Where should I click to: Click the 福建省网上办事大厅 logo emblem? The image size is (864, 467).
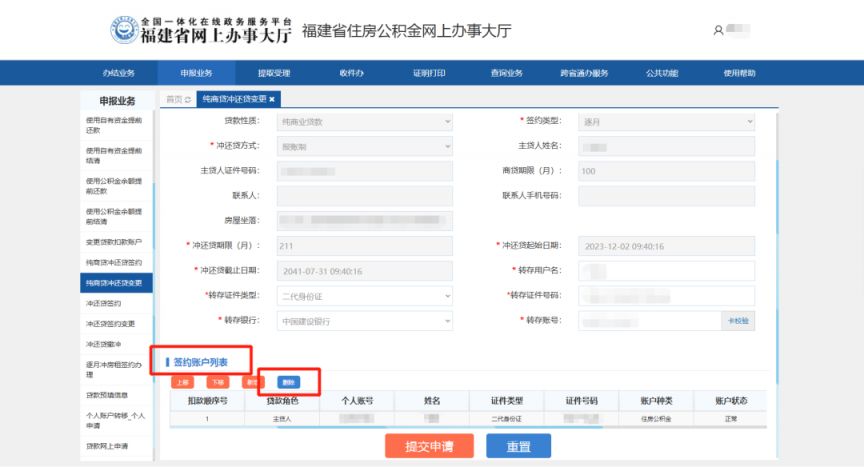click(124, 30)
